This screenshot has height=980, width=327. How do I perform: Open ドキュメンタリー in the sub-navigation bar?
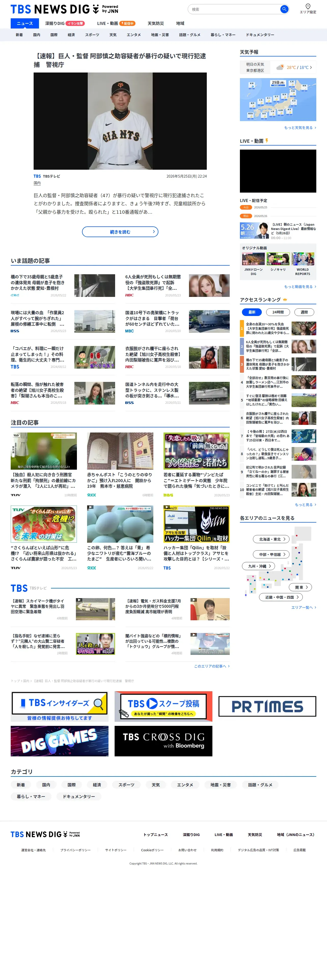(260, 35)
